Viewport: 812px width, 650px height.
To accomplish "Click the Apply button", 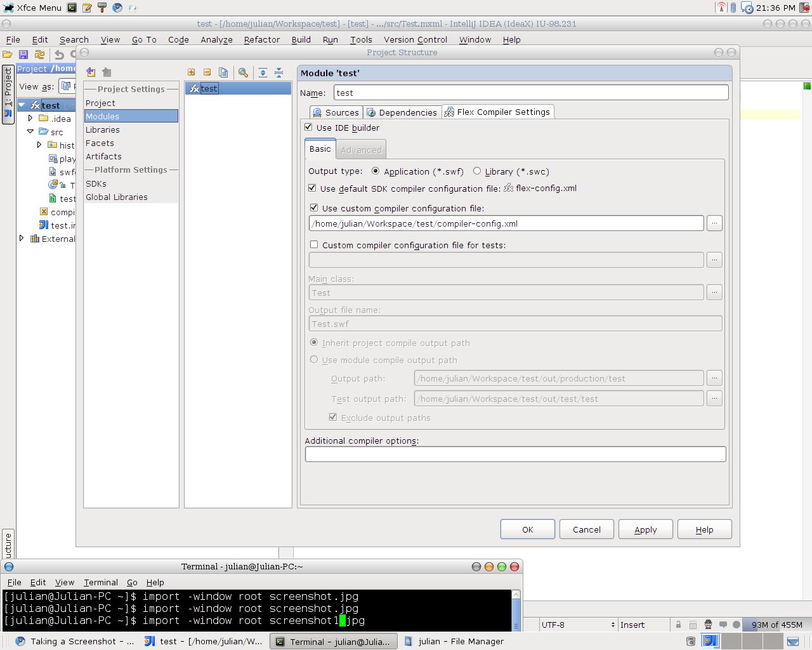I will click(x=646, y=529).
